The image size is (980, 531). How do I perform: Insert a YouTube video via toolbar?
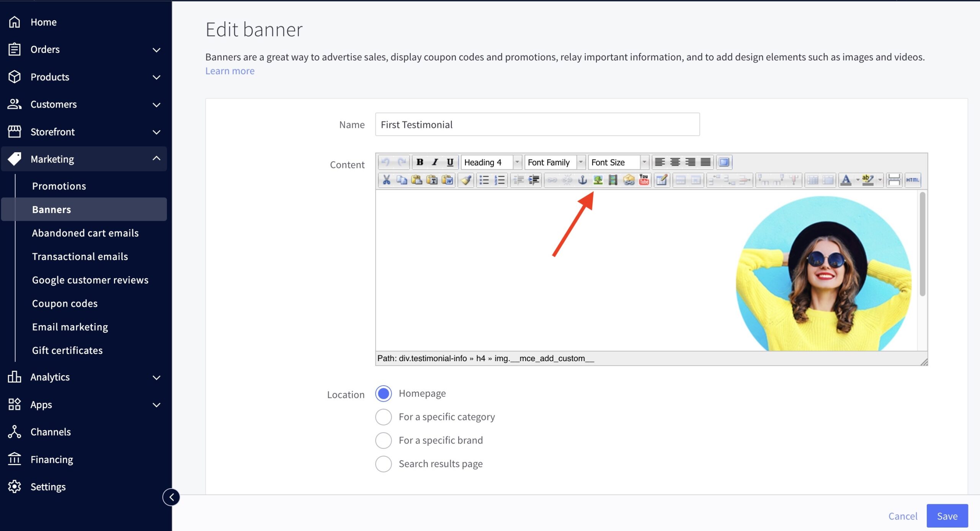[644, 180]
